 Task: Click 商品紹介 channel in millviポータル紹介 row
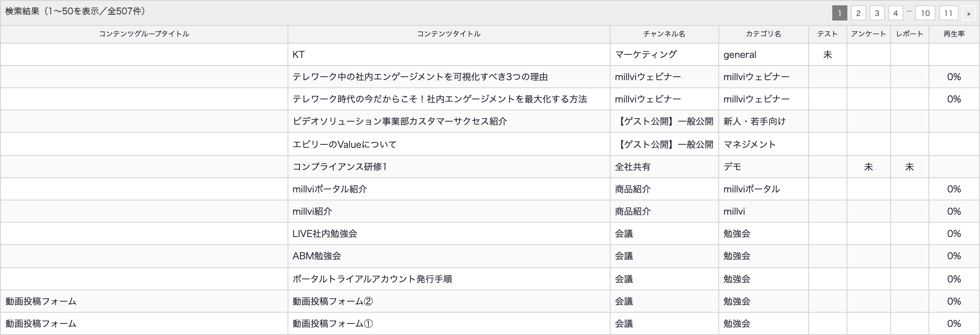632,189
